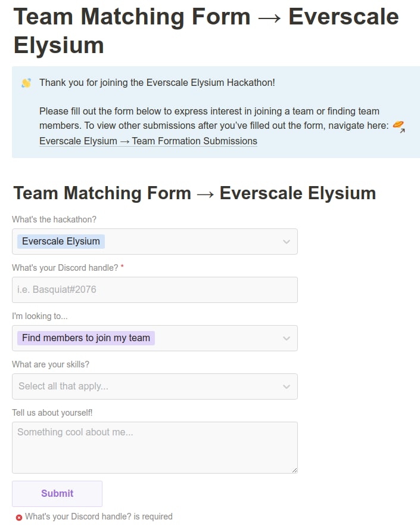Click the red error icon below Submit
420x532 pixels.
(19, 517)
